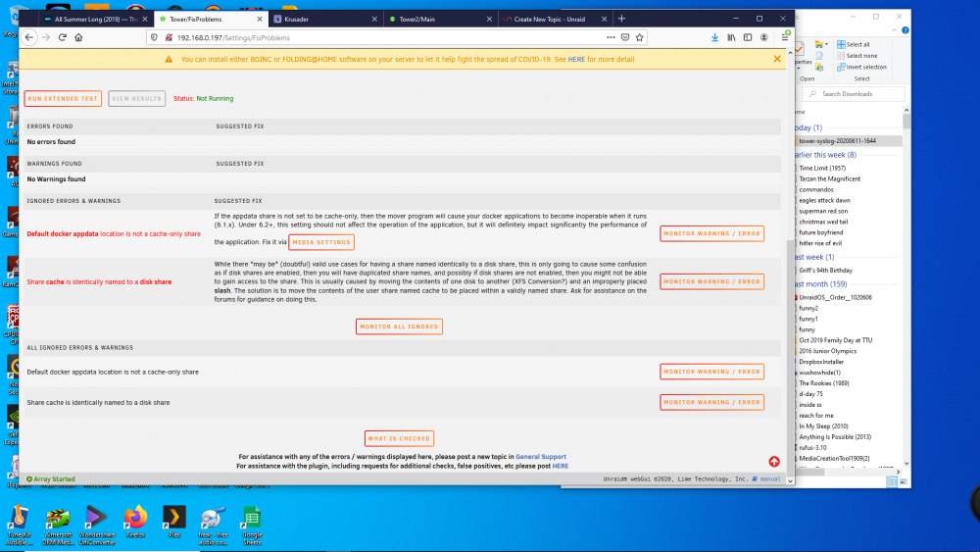The image size is (980, 552).
Task: Select the DropboxInstaller file
Action: 821,362
